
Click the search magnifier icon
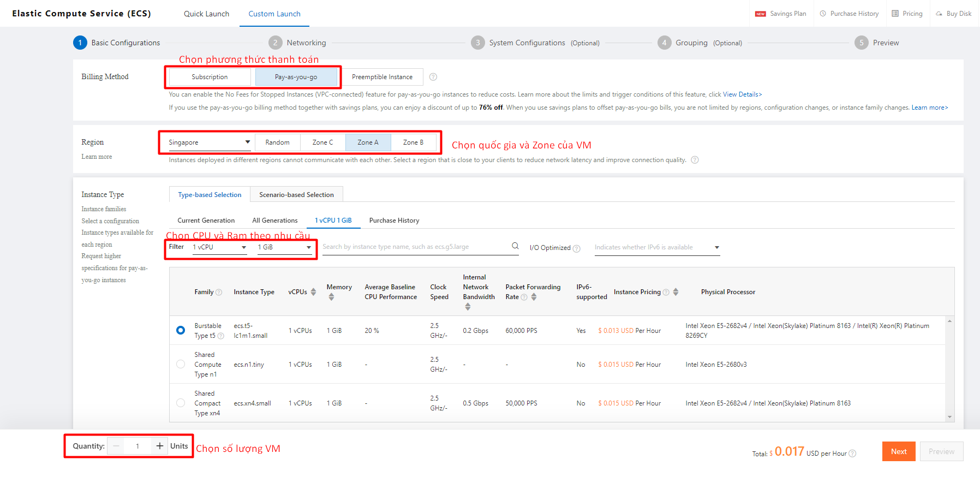(x=515, y=246)
